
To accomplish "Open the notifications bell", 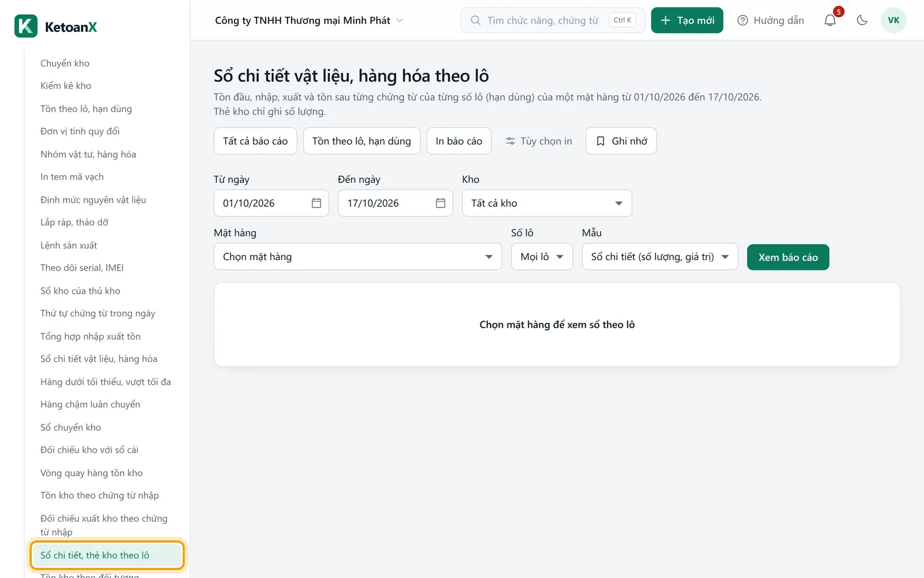I will pos(830,20).
